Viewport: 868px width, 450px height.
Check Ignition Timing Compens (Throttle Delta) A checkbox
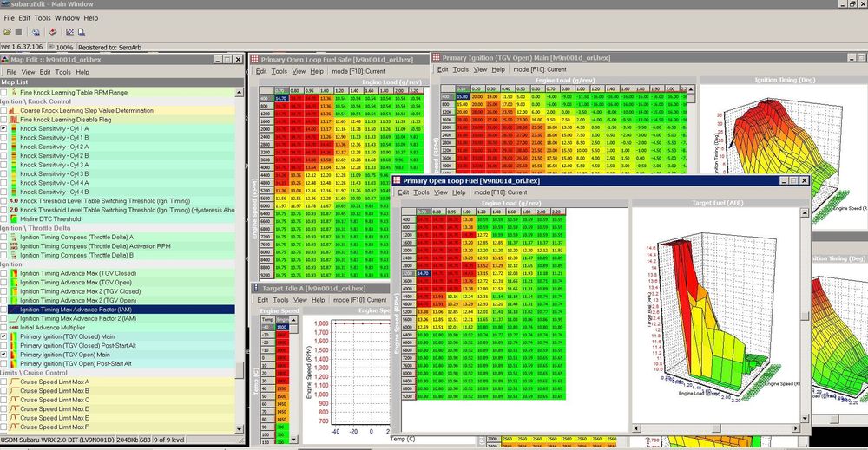3,238
